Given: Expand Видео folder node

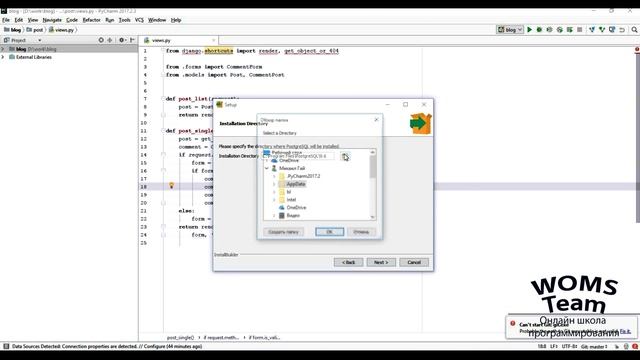Looking at the screenshot, I should click(x=274, y=215).
